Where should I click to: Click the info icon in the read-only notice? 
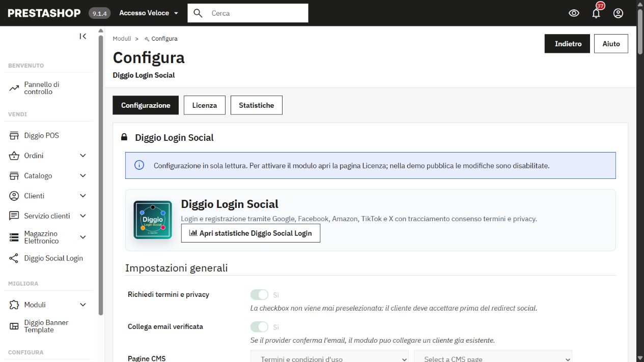tap(139, 165)
